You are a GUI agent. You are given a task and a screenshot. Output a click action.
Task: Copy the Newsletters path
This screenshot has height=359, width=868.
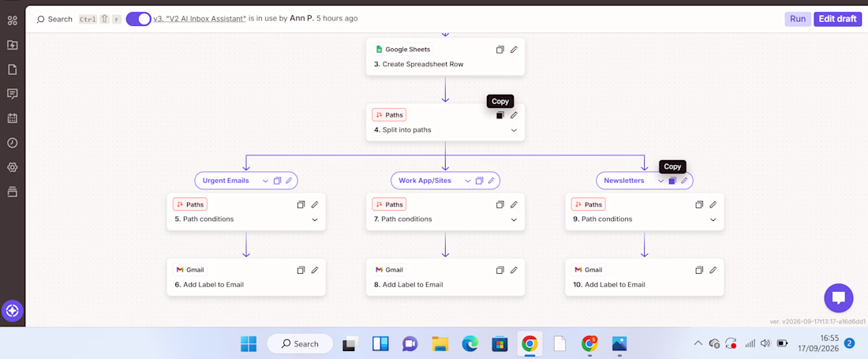pyautogui.click(x=672, y=181)
